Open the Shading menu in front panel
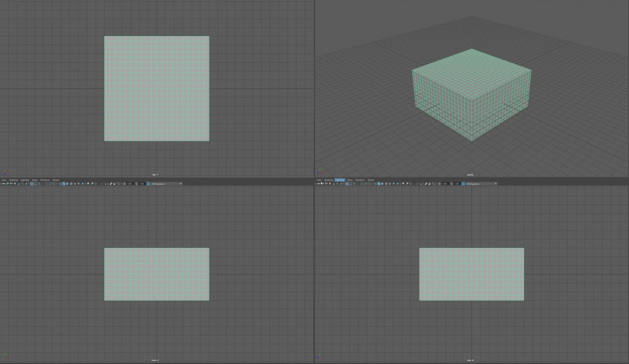Viewport: 629px width, 364px height. coord(14,180)
